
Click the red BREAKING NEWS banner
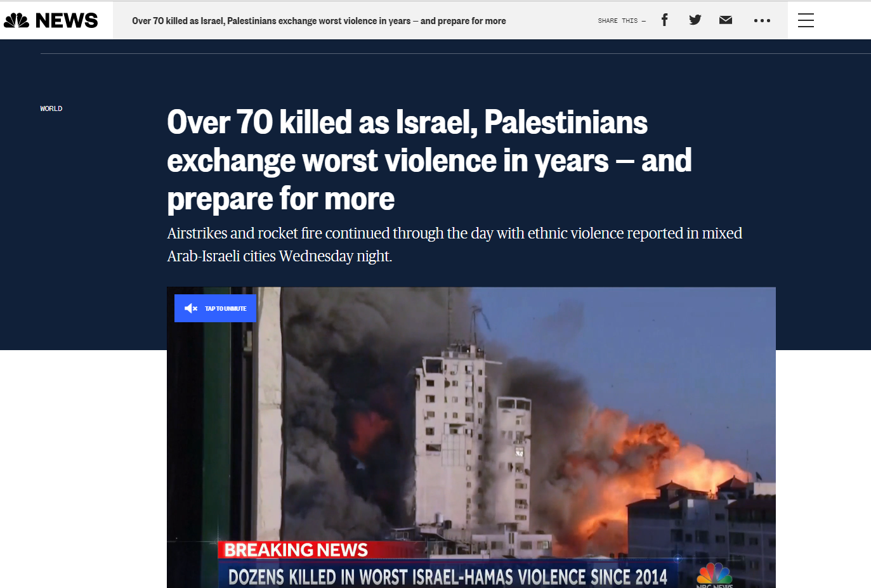296,549
